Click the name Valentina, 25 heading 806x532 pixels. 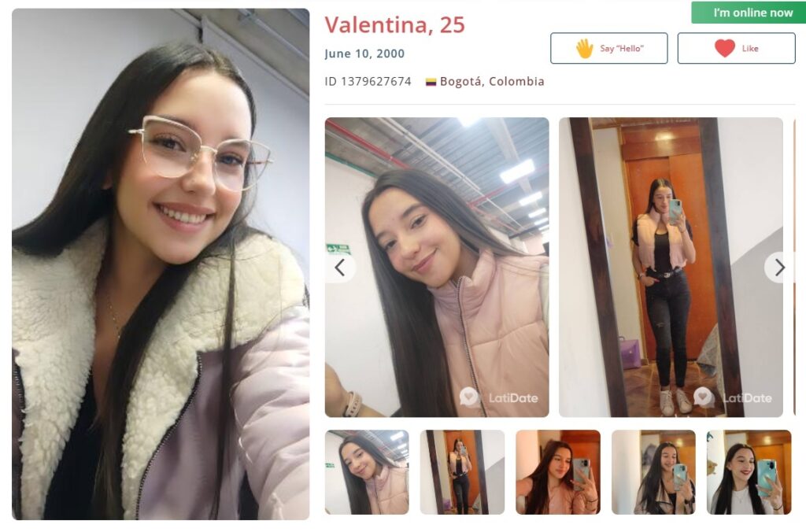coord(395,24)
